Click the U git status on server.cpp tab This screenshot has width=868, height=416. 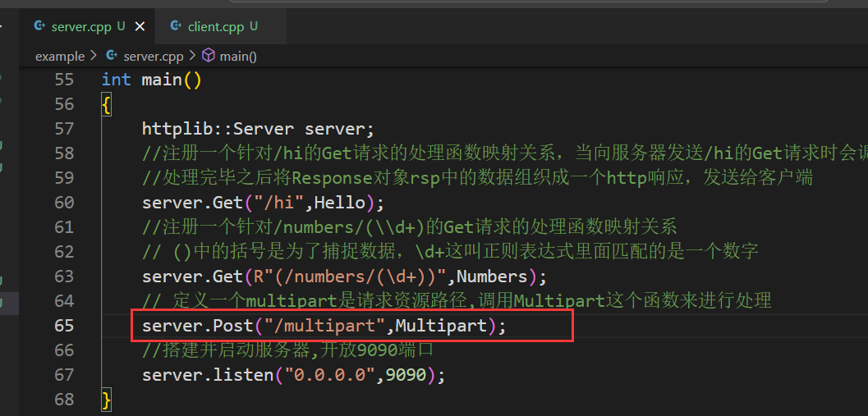(122, 26)
